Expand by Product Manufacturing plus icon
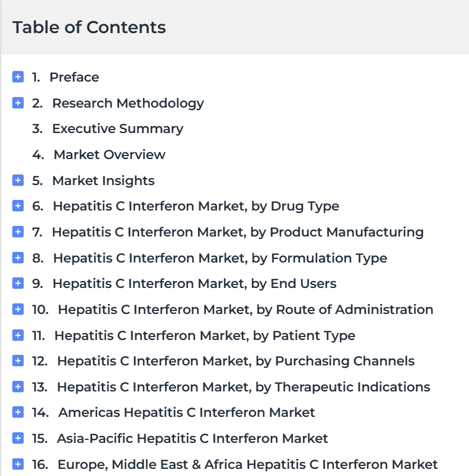469x476 pixels. click(18, 232)
